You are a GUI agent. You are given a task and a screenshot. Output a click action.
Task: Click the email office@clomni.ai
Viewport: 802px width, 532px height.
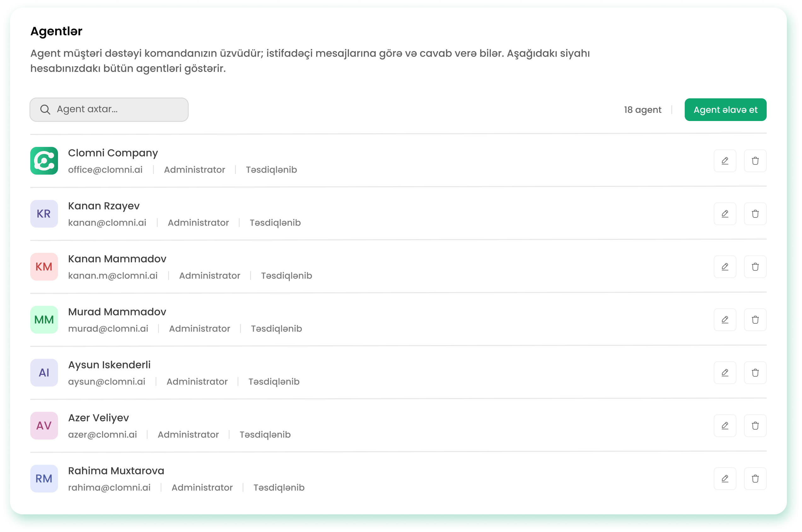pyautogui.click(x=105, y=170)
